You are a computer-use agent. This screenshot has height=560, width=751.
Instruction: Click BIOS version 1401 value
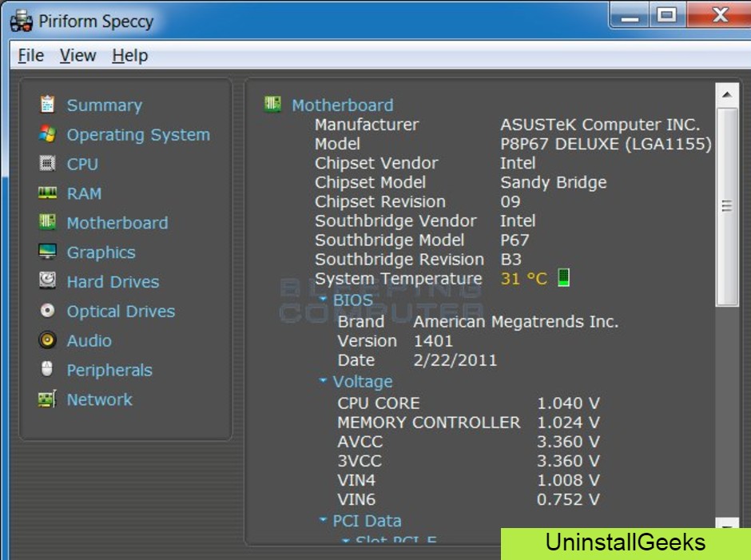(433, 341)
